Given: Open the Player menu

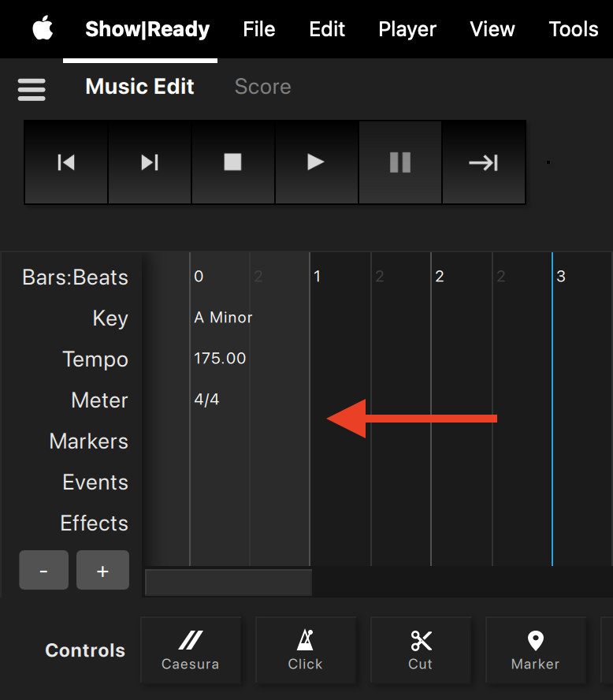Looking at the screenshot, I should 407,29.
